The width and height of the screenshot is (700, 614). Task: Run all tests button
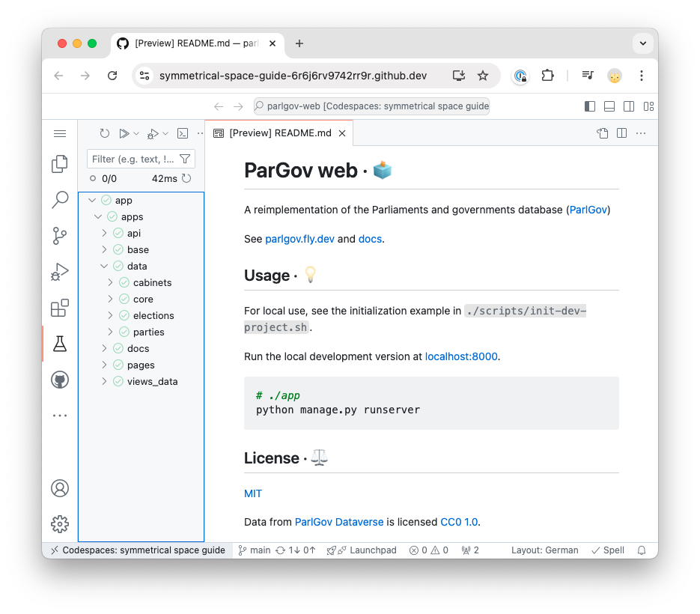(124, 133)
